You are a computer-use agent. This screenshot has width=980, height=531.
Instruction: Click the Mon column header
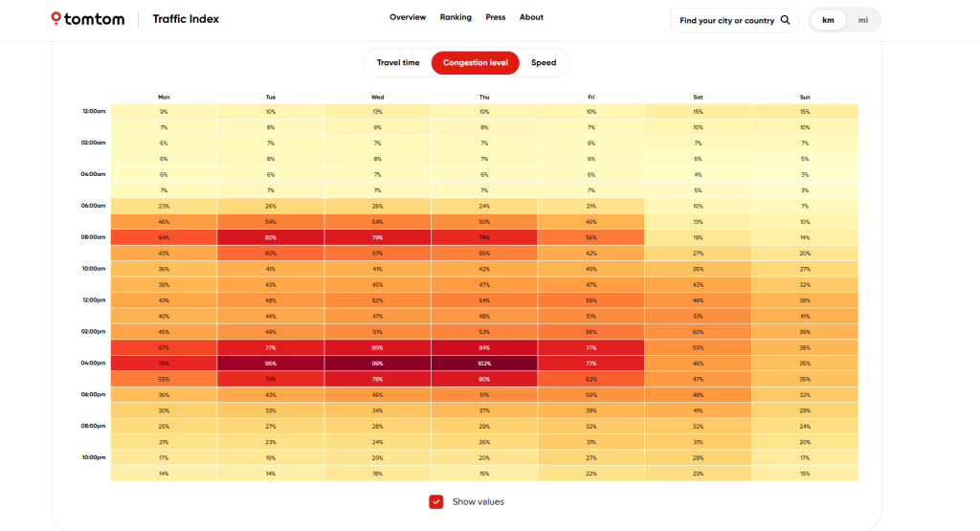164,97
